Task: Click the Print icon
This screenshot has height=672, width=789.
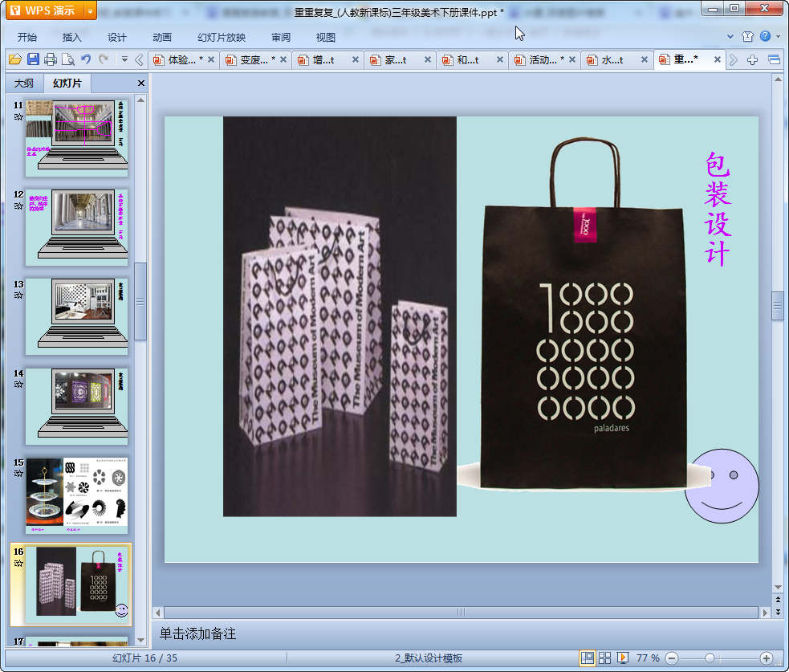Action: click(51, 59)
